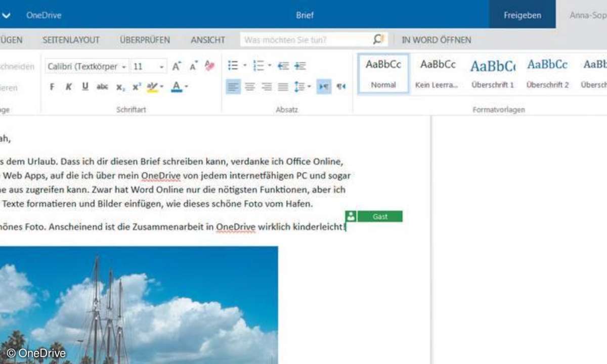Open the SEITENLAYOUT tab

(71, 39)
